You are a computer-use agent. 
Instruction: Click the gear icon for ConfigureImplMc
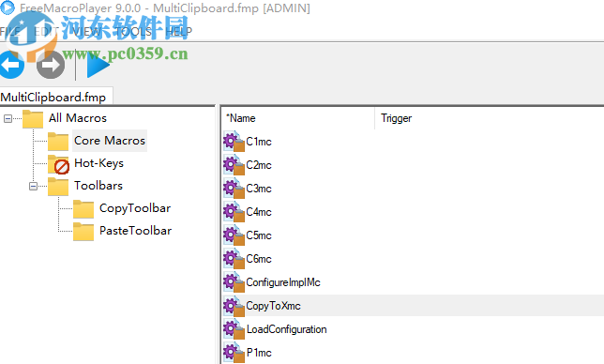pos(234,282)
